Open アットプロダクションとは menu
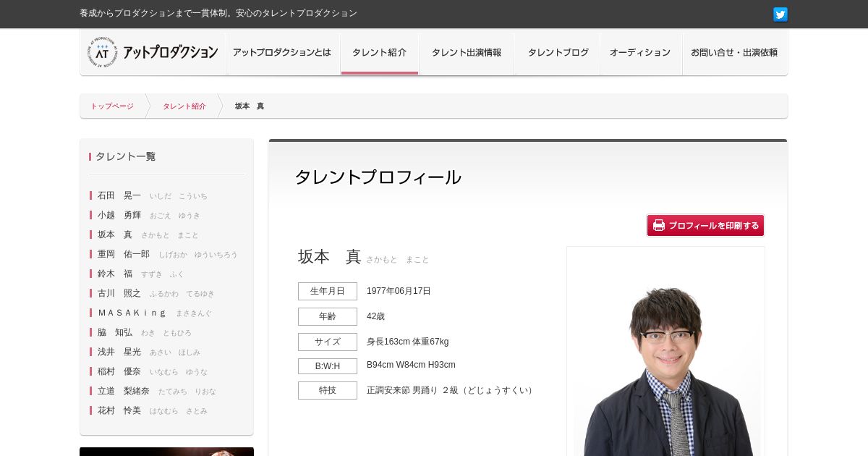The image size is (868, 456). click(x=282, y=53)
